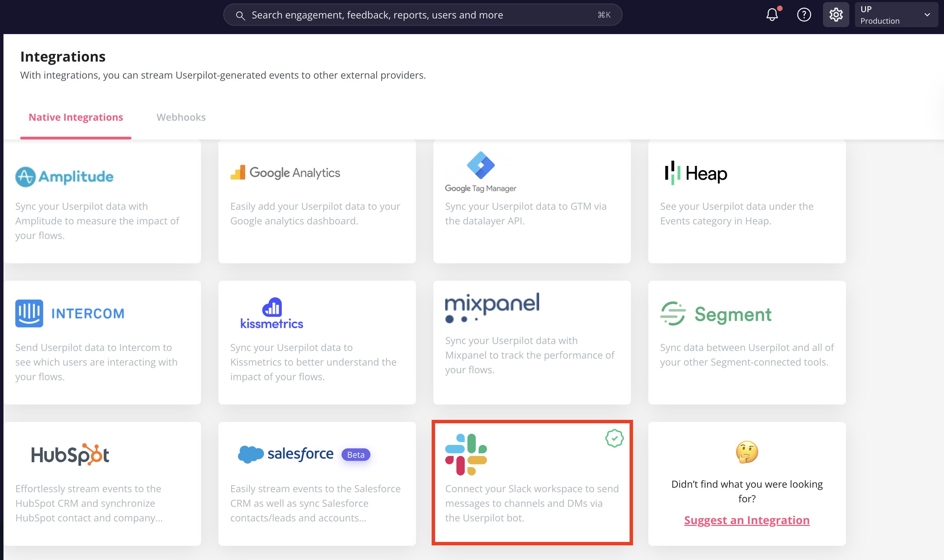Click the green connected checkmark badge on Slack
This screenshot has width=944, height=560.
614,438
